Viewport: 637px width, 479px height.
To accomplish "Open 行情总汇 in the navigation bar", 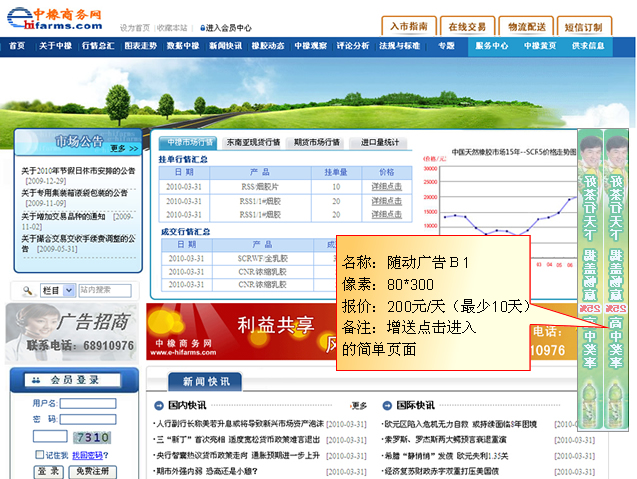I will [98, 46].
